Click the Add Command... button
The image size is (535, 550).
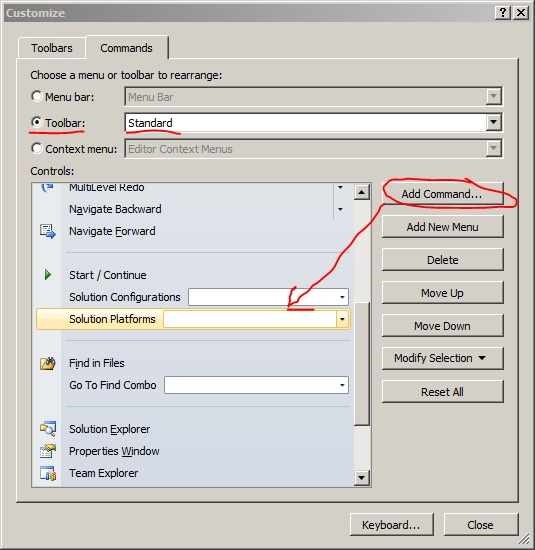[443, 194]
